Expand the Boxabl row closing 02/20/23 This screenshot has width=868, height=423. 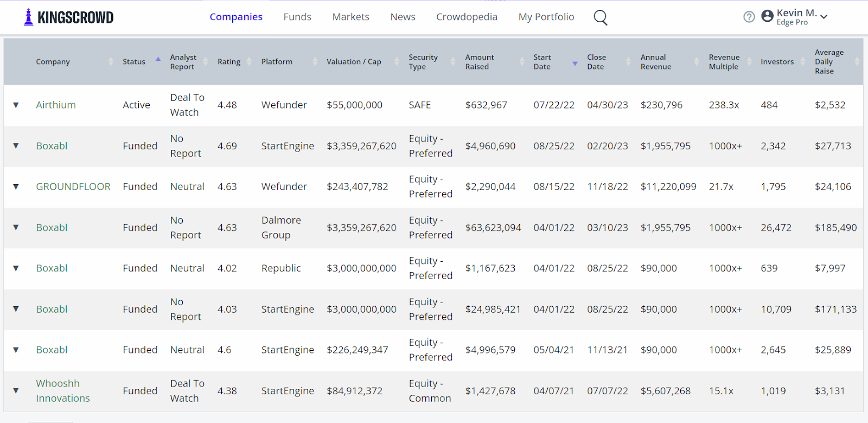(x=16, y=146)
